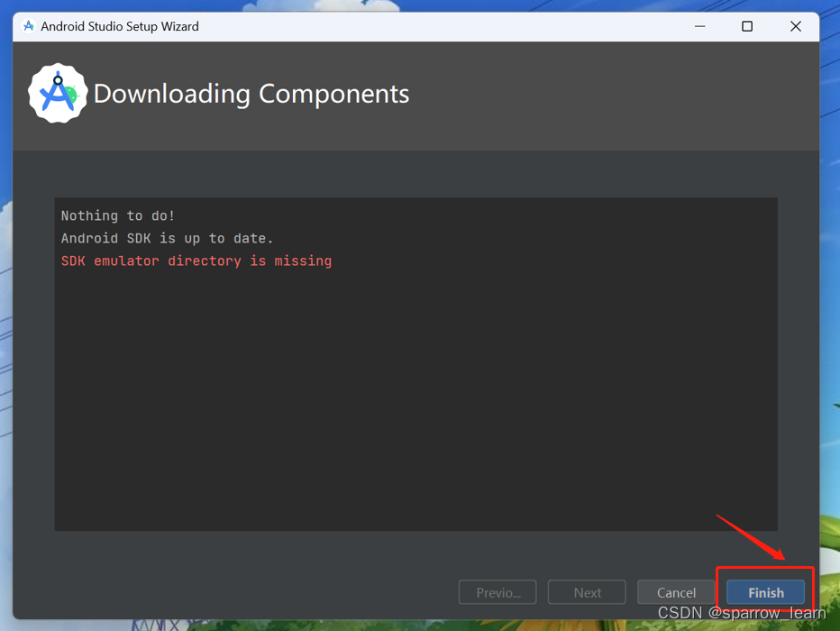Click the Cancel button
The height and width of the screenshot is (631, 840).
[x=676, y=592]
